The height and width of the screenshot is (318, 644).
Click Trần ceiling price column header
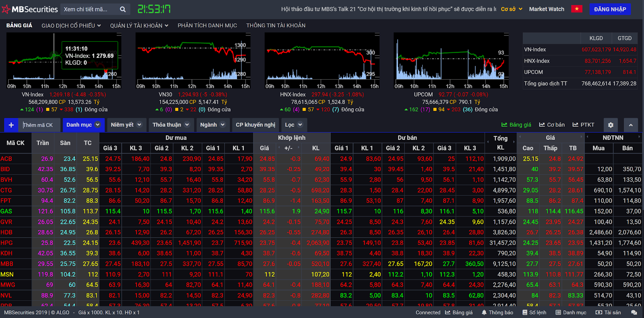tap(43, 143)
